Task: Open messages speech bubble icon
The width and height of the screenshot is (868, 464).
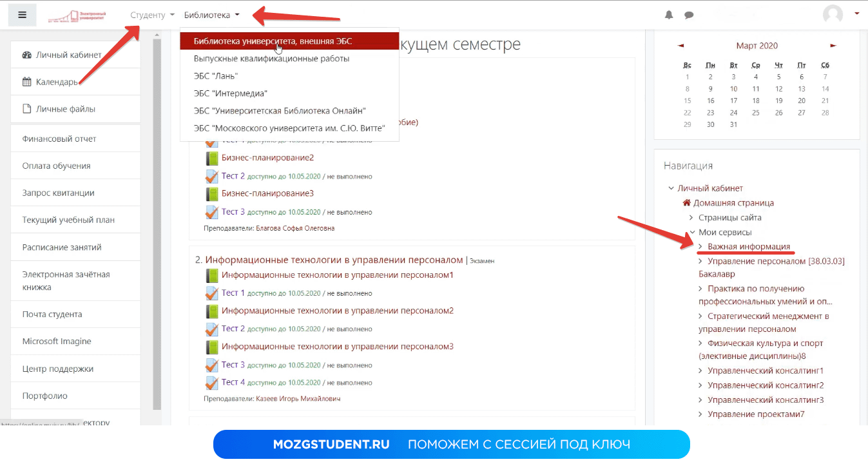Action: [689, 15]
